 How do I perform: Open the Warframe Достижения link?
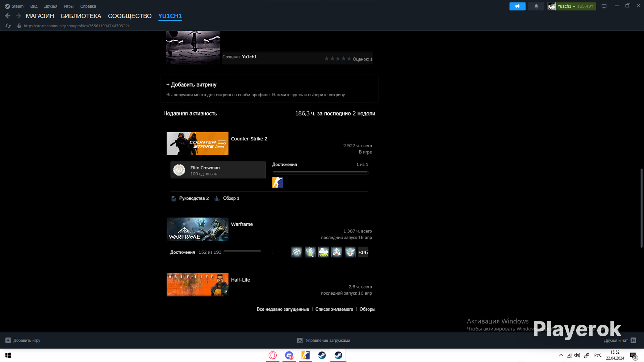coord(183,252)
